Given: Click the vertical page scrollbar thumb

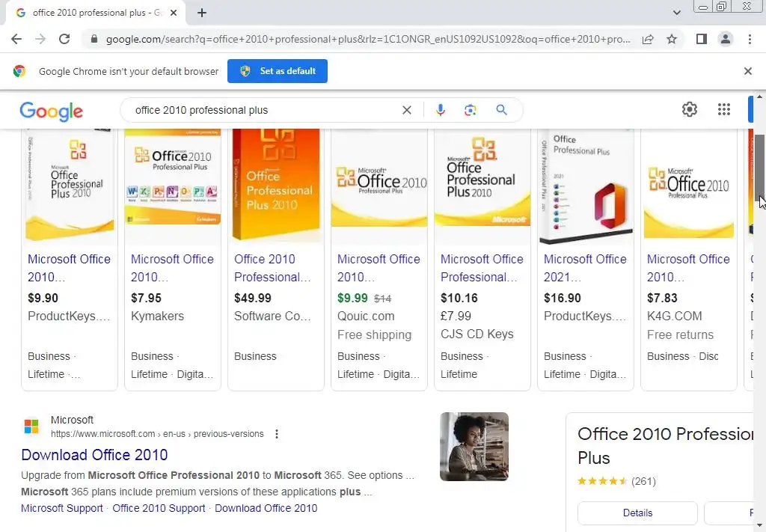Looking at the screenshot, I should 760,166.
